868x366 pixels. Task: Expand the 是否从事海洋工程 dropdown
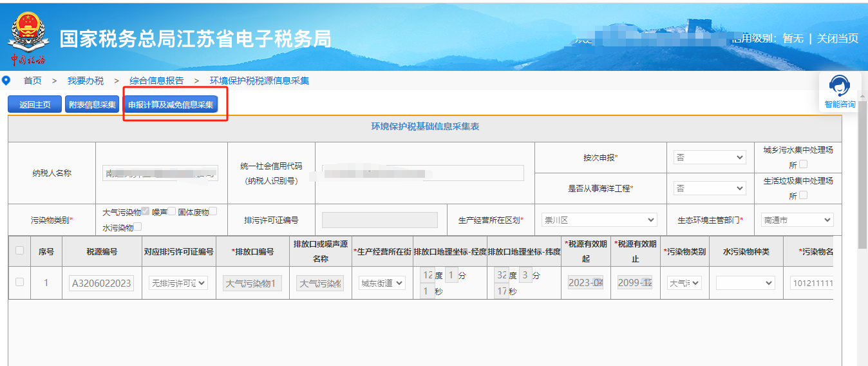click(709, 188)
